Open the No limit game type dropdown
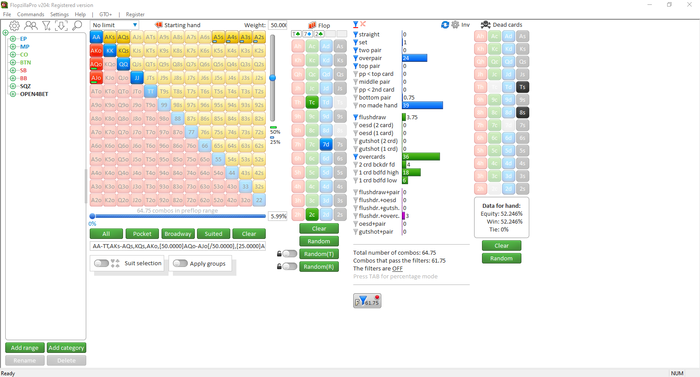The image size is (700, 377). pos(115,25)
